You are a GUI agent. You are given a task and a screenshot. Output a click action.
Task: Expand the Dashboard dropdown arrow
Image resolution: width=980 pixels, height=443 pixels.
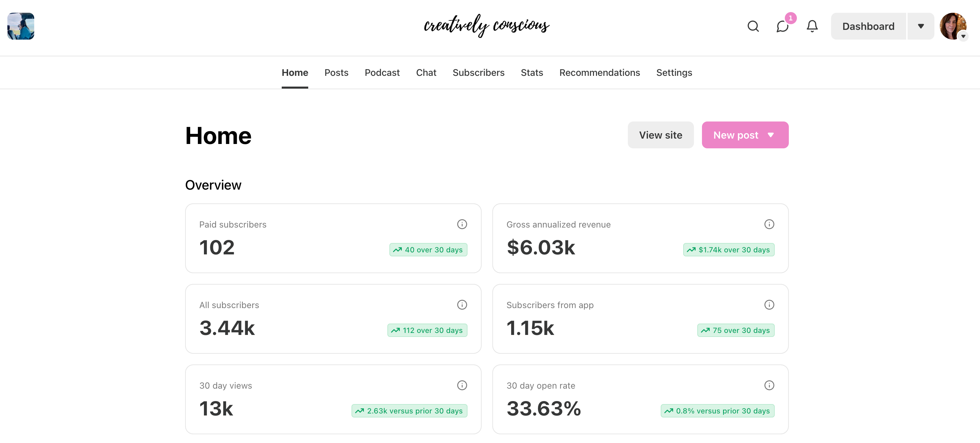coord(921,26)
